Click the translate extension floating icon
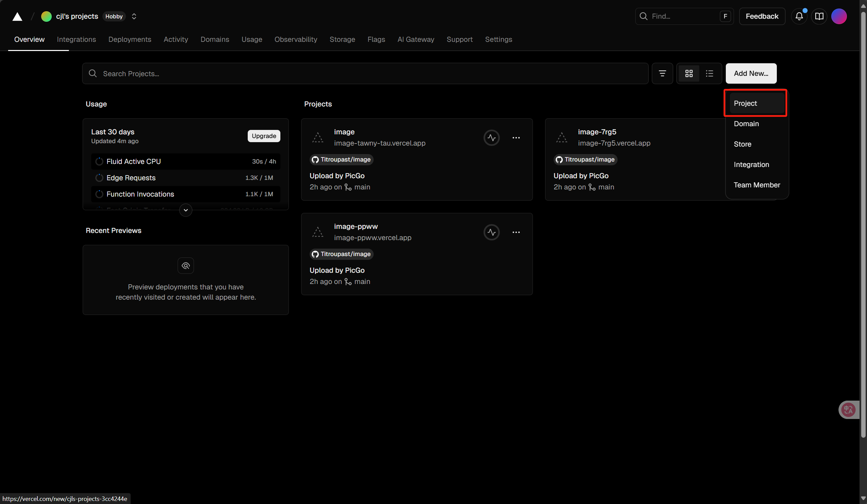Screen dimensions: 867x504 (848, 409)
